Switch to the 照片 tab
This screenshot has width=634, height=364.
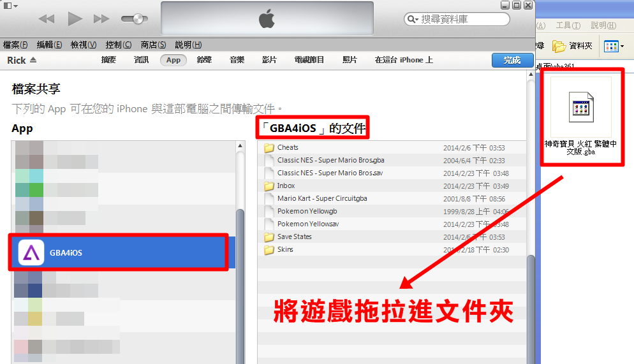pos(350,60)
